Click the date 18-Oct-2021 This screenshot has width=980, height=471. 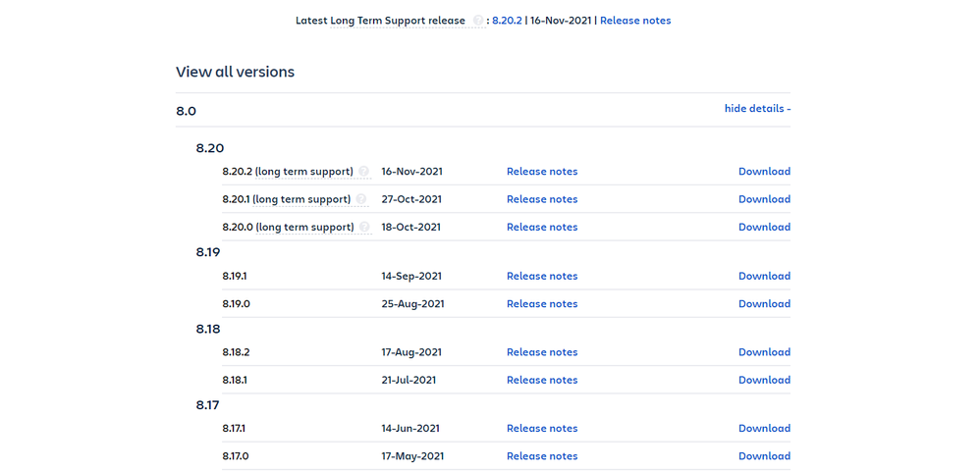point(410,227)
